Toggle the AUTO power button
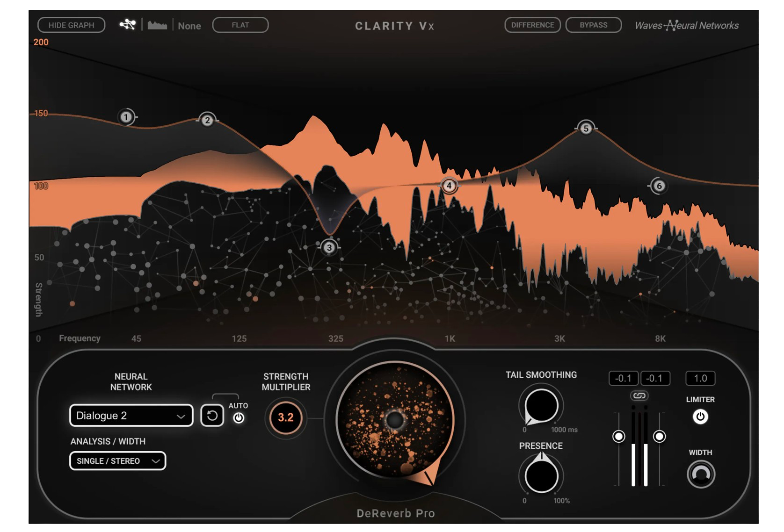This screenshot has width=784, height=532. point(239,418)
